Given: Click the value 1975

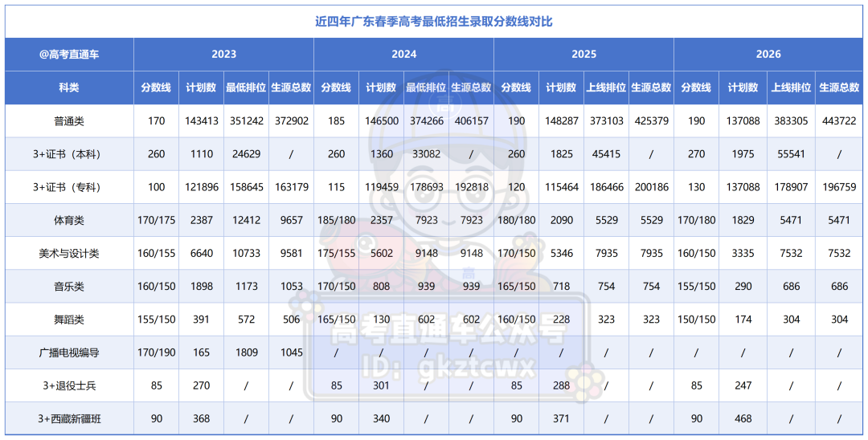Looking at the screenshot, I should (x=743, y=154).
